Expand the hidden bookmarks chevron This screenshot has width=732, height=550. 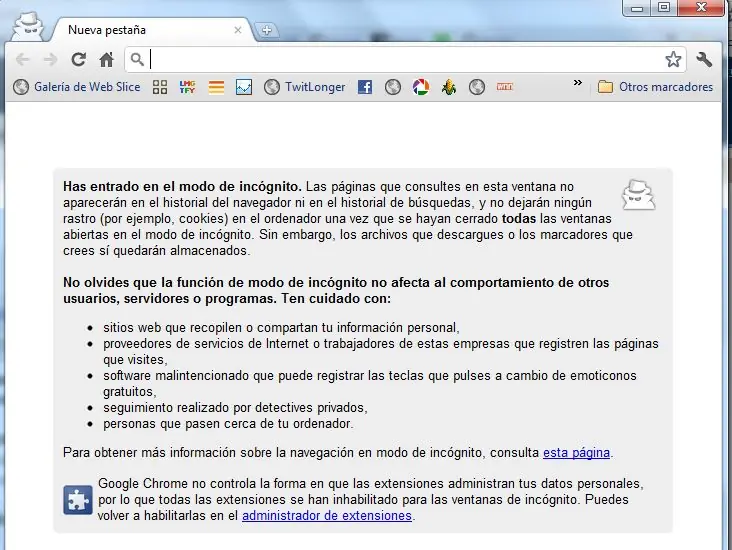click(x=577, y=83)
